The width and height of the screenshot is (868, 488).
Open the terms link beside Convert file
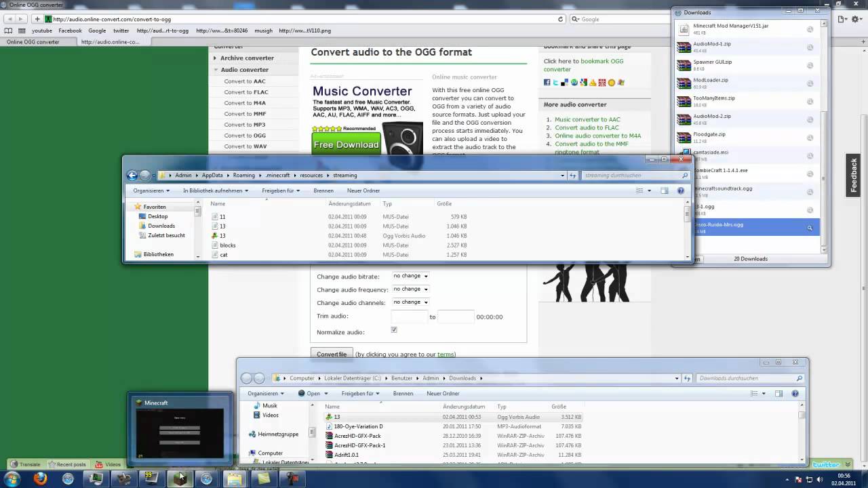446,354
